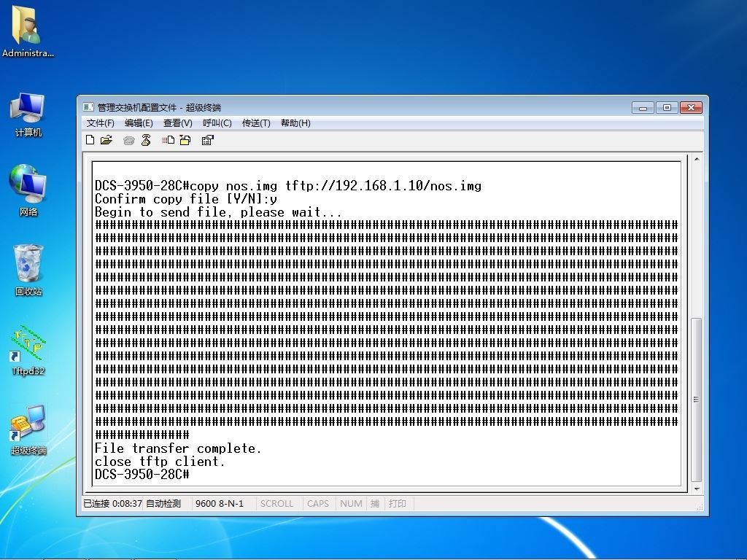Open an existing session with folder icon
The image size is (747, 560).
(x=107, y=140)
